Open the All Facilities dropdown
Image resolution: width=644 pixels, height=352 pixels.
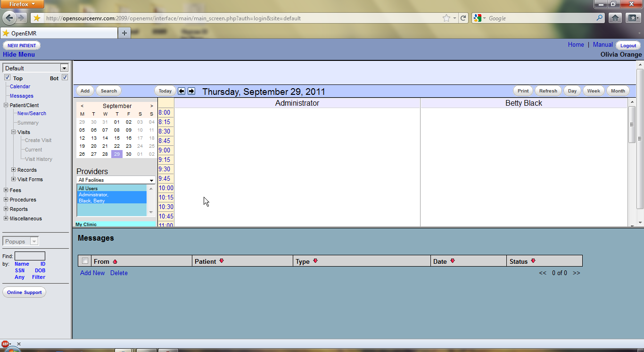[x=116, y=180]
